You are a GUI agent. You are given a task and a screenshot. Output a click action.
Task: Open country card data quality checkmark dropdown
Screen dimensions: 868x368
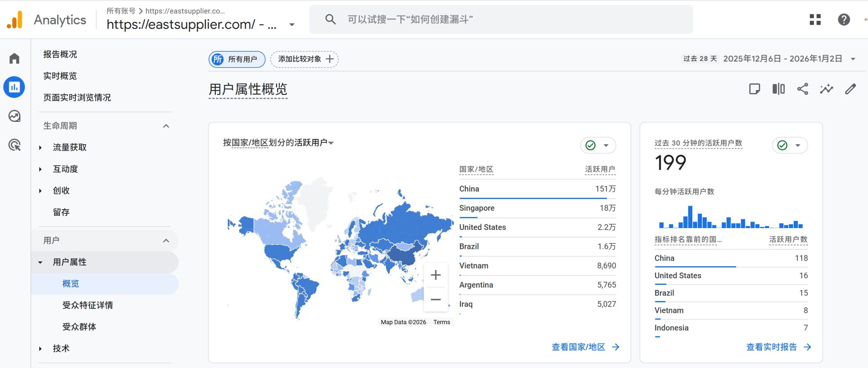tap(598, 145)
